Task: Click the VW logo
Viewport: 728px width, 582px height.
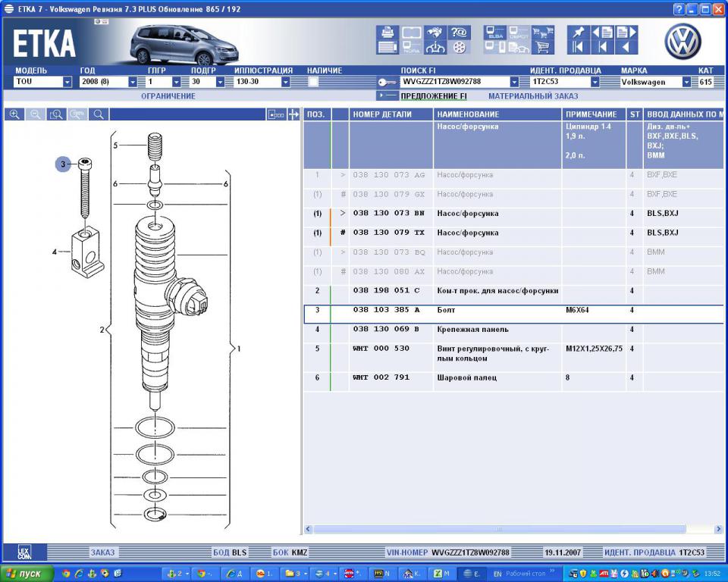Action: 683,42
